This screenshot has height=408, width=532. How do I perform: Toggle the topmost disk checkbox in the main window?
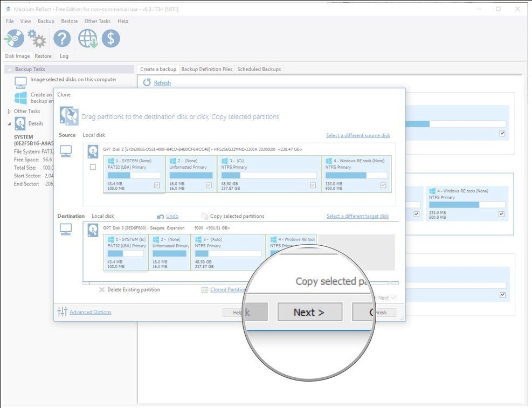coord(502,134)
